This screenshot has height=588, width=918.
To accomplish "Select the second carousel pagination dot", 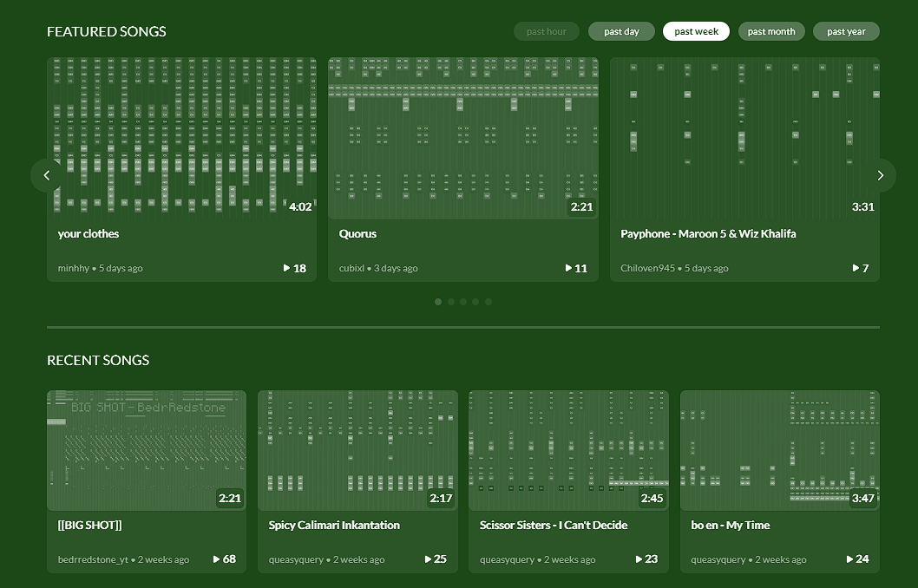I will click(450, 302).
